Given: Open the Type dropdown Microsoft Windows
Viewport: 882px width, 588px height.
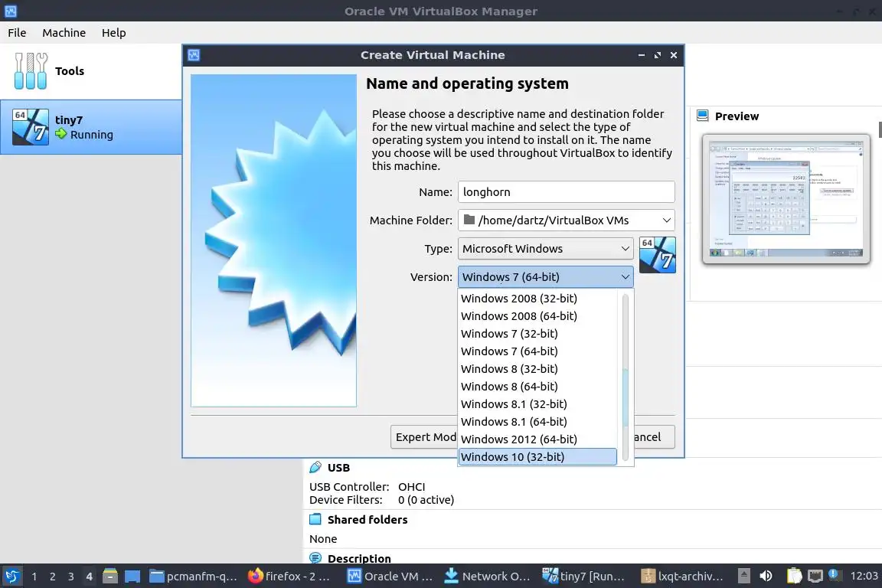Looking at the screenshot, I should coord(545,249).
